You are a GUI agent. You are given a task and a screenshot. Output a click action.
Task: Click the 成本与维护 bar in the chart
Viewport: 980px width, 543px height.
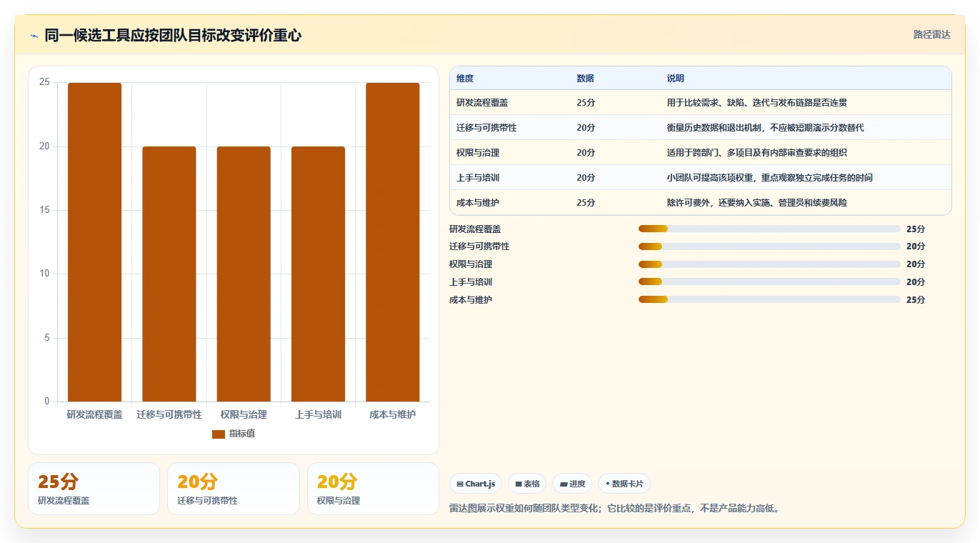pos(393,242)
